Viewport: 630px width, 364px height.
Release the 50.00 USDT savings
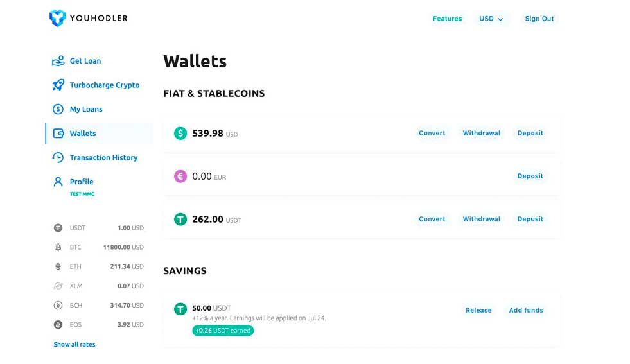pyautogui.click(x=478, y=310)
